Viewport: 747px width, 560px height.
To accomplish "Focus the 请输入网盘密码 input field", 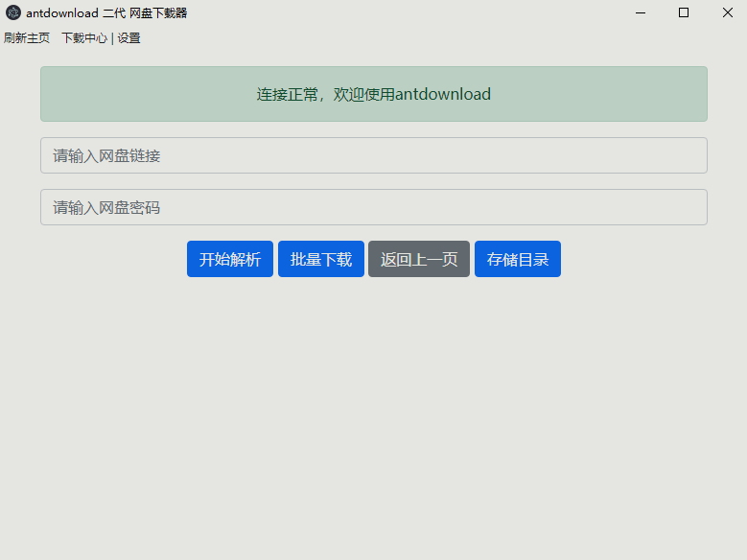I will coord(374,207).
